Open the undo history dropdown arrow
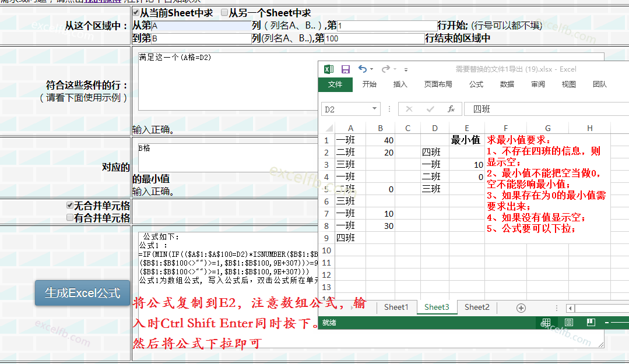This screenshot has width=629, height=364. pos(372,70)
